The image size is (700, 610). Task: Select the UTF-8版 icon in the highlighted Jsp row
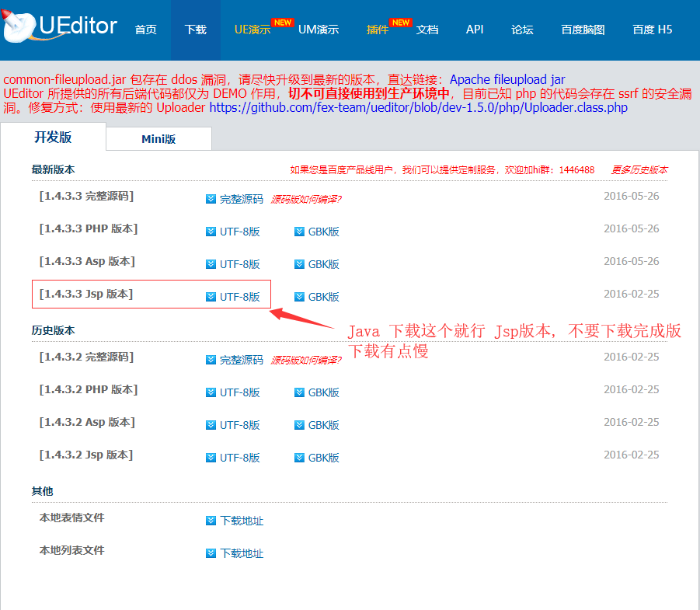pos(211,297)
